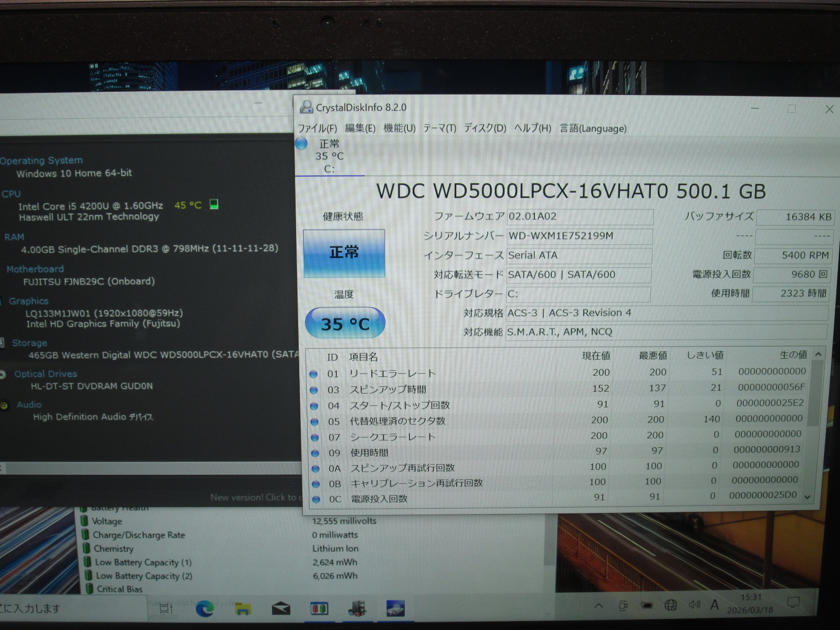The height and width of the screenshot is (630, 840).
Task: Click the Task View icon on taskbar
Action: click(166, 608)
